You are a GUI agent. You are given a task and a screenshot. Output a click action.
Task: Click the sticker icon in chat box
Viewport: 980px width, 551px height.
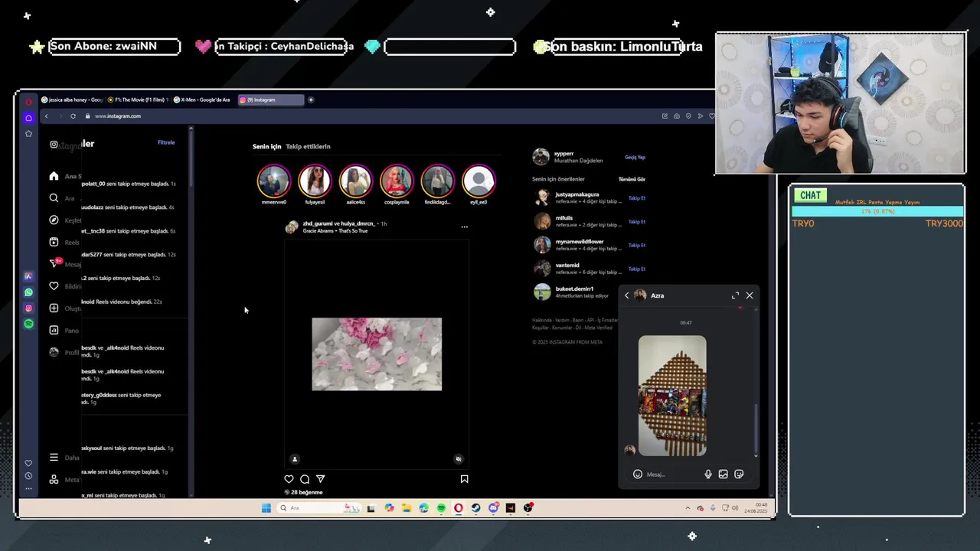tap(739, 474)
